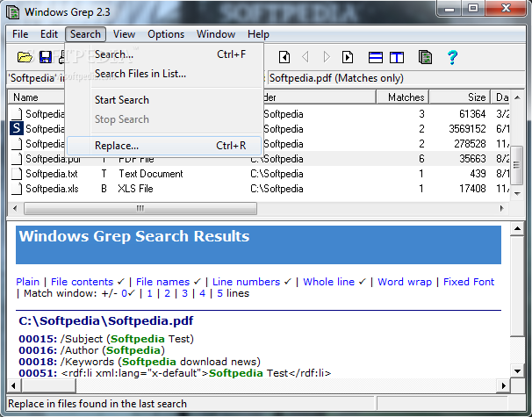This screenshot has height=417, width=532.
Task: Click the Plain results link
Action: coord(27,282)
